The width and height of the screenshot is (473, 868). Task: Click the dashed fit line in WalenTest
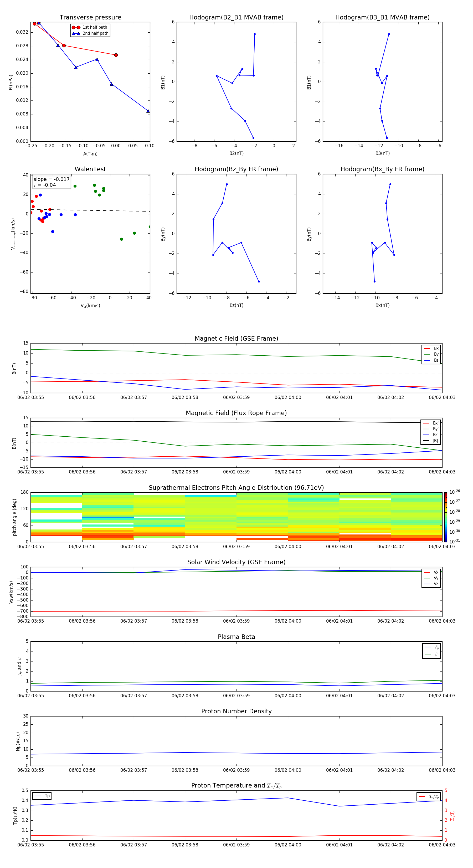(x=90, y=210)
